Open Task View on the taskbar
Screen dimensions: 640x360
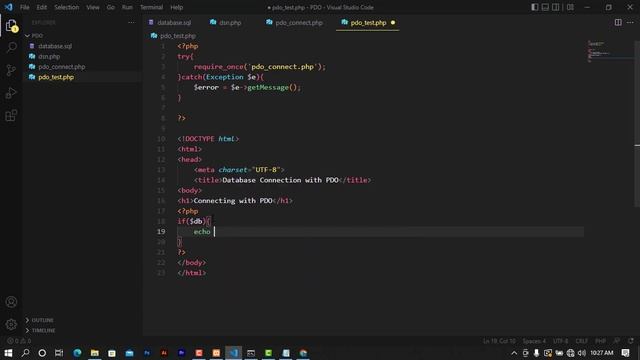click(x=59, y=353)
